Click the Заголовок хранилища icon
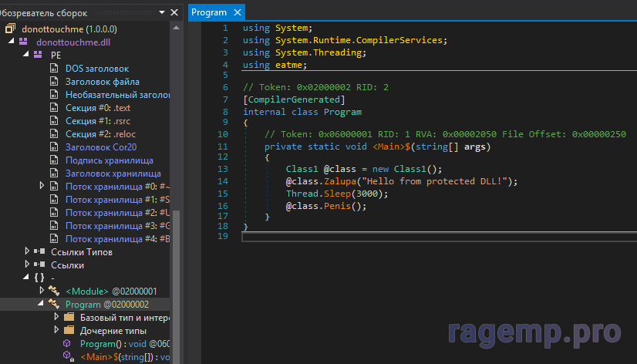Screen dimensions: 637x364 [54, 173]
